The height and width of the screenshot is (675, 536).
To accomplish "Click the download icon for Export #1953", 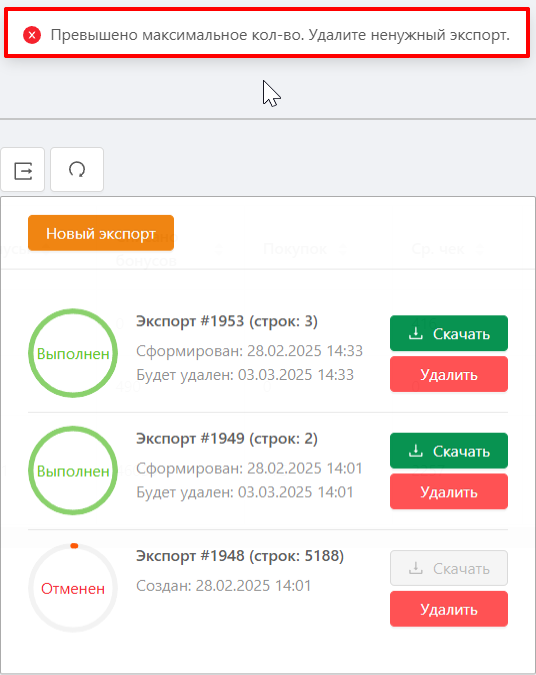I will pos(415,333).
